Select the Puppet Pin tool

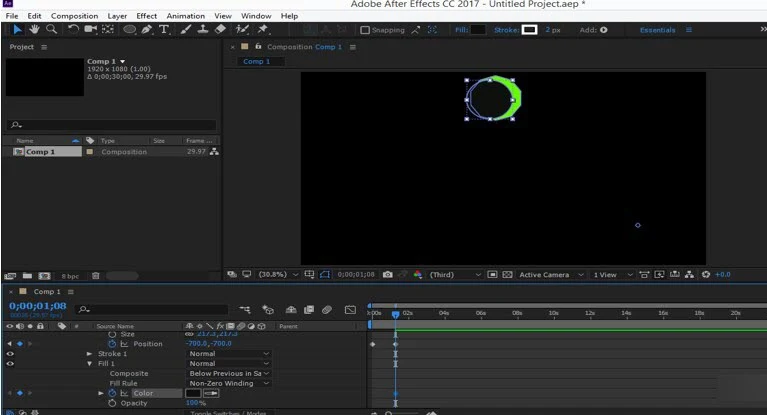263,29
